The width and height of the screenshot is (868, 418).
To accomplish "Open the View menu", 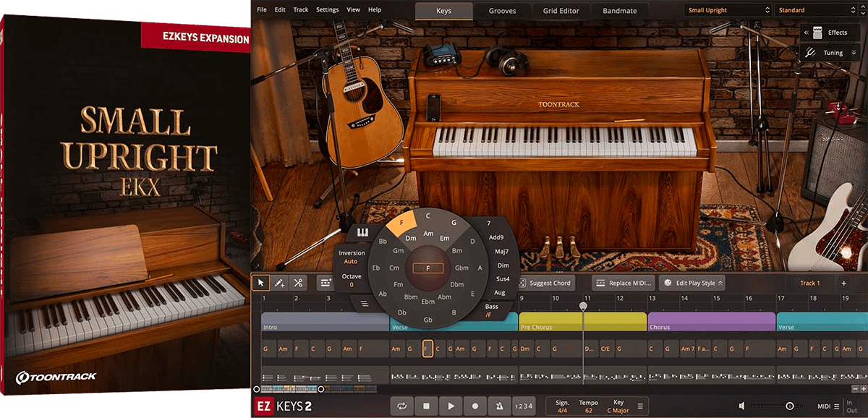I will point(354,10).
